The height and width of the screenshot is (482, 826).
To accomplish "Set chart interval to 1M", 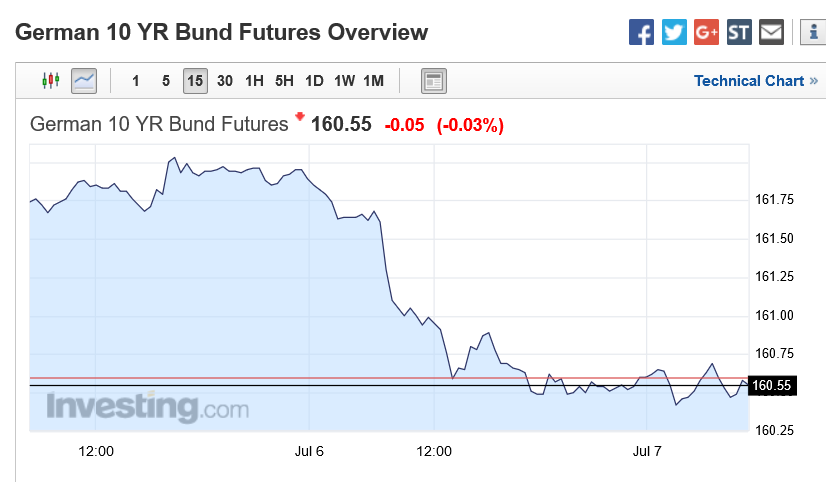I will (373, 81).
